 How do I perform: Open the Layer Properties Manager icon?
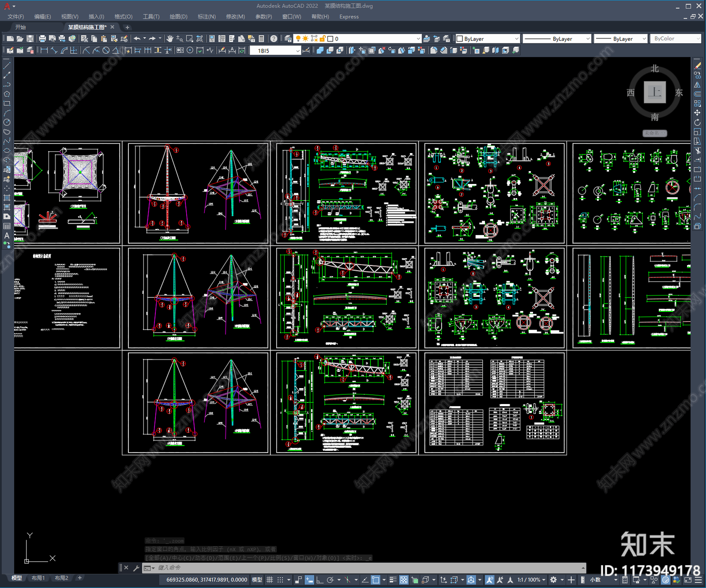(x=288, y=39)
